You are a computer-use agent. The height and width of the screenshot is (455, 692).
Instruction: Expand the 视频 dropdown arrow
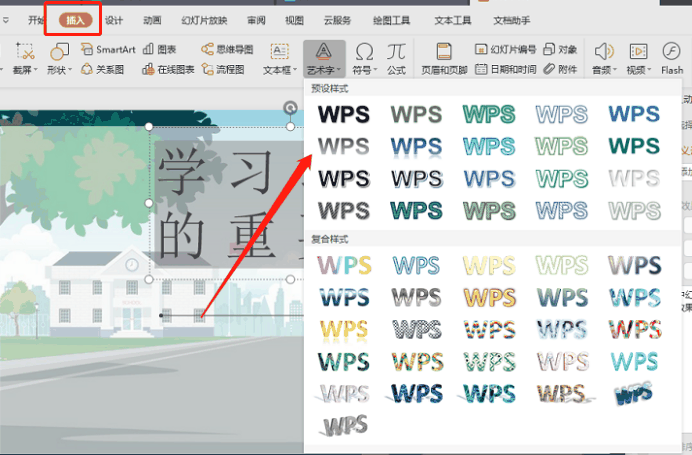(x=649, y=70)
